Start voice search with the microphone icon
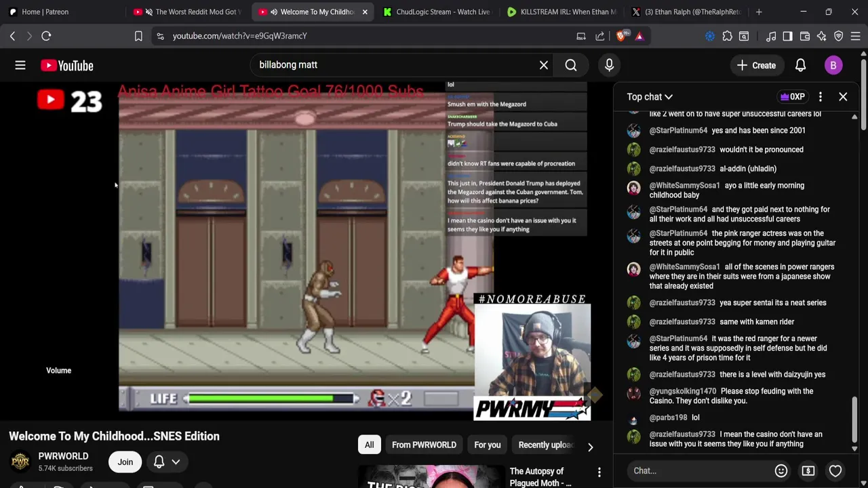The width and height of the screenshot is (868, 488). pos(609,65)
